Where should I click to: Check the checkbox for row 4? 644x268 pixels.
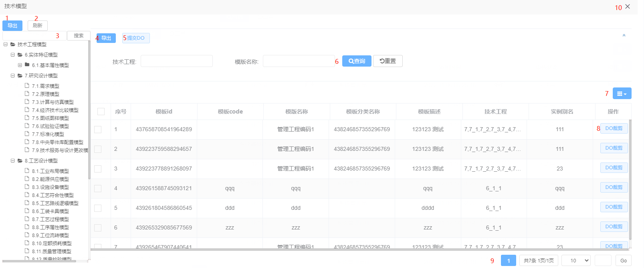(x=98, y=189)
